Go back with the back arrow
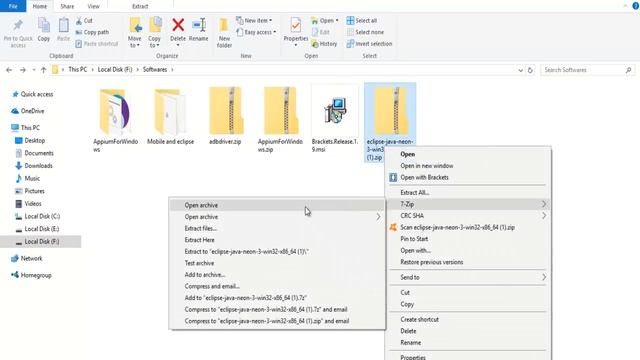Image resolution: width=640 pixels, height=360 pixels. (9, 70)
